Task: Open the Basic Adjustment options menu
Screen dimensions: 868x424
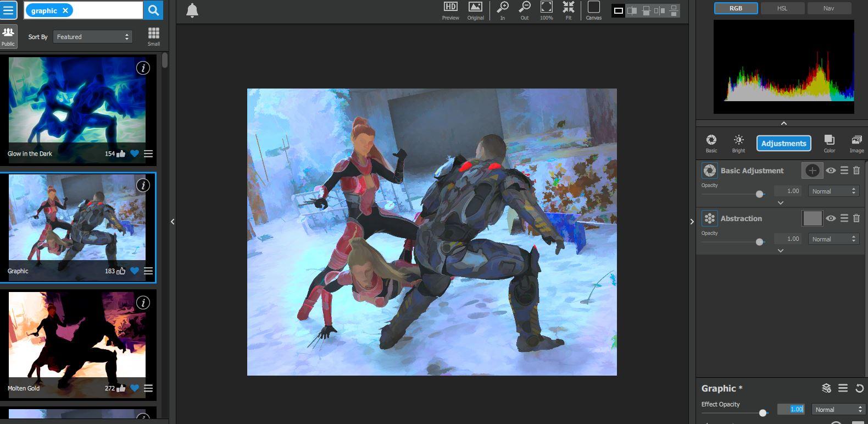Action: click(844, 170)
